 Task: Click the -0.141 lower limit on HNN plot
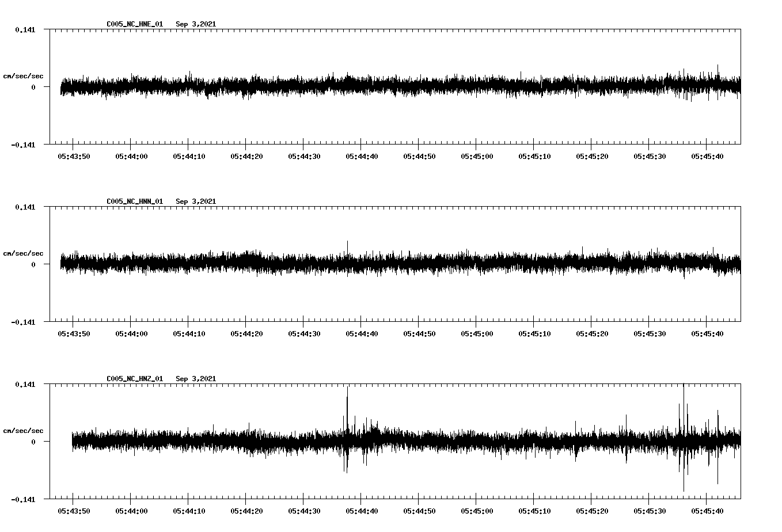click(x=23, y=322)
